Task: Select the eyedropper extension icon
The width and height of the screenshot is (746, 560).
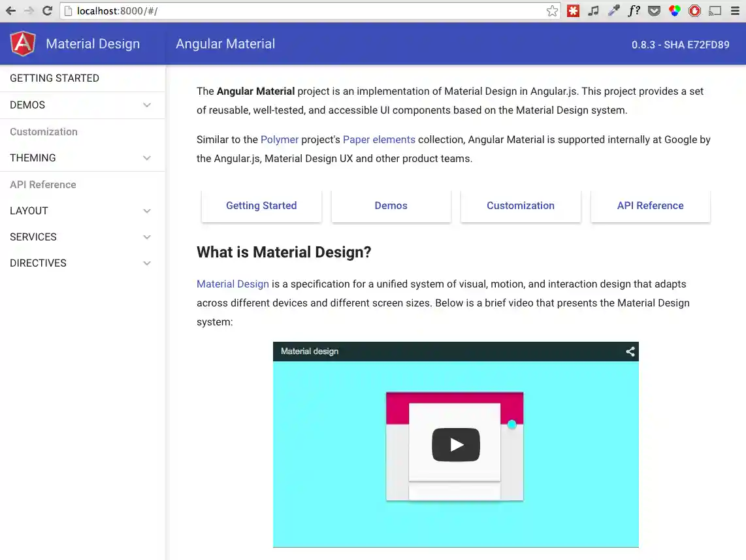Action: (613, 10)
